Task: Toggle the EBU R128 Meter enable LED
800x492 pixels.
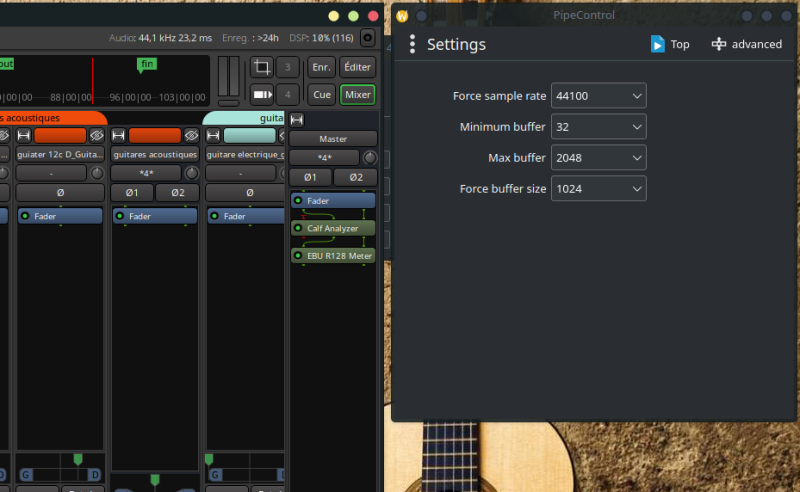Action: pyautogui.click(x=298, y=256)
